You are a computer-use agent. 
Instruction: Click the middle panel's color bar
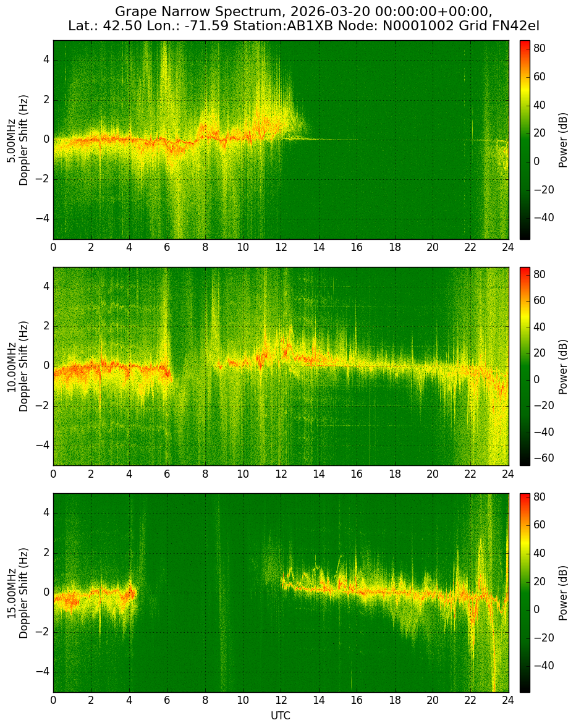[x=525, y=366]
